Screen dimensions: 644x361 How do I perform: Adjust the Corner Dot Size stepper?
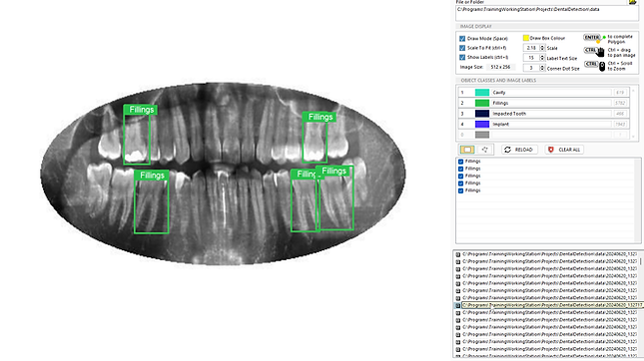542,68
